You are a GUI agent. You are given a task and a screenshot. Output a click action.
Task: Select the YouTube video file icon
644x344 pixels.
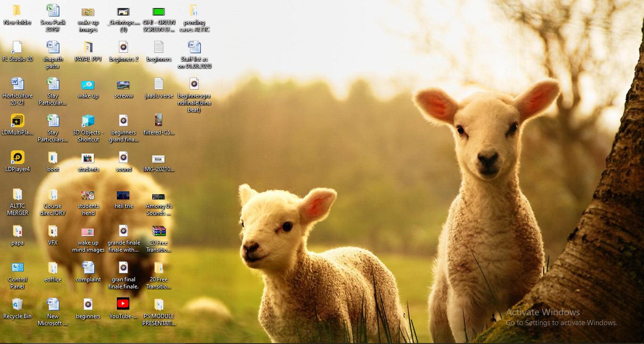tap(123, 304)
